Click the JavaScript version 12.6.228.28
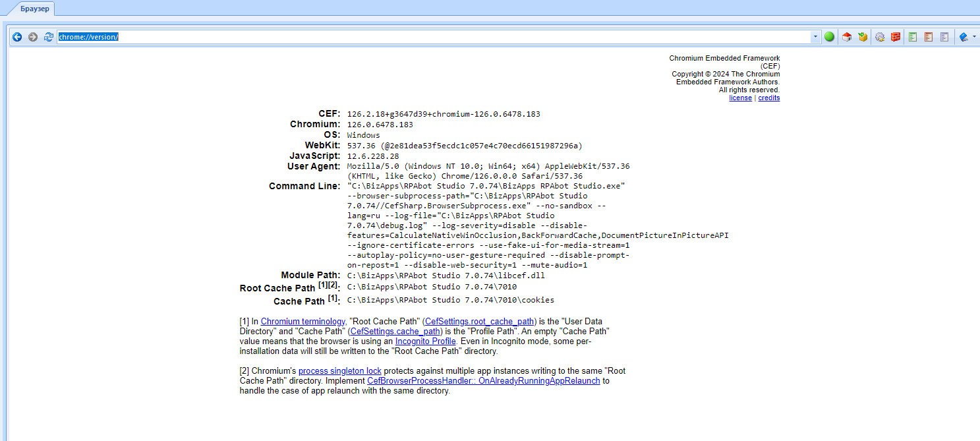This screenshot has height=441, width=980. 373,156
